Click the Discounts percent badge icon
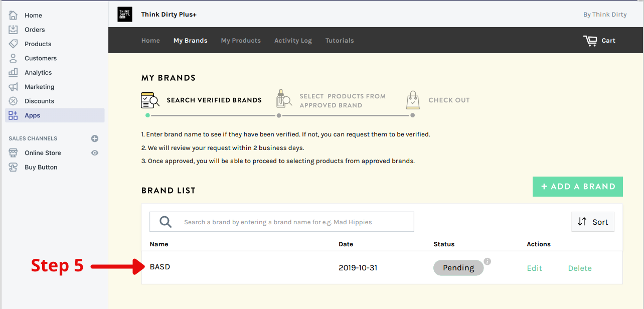The width and height of the screenshot is (644, 309). click(13, 101)
